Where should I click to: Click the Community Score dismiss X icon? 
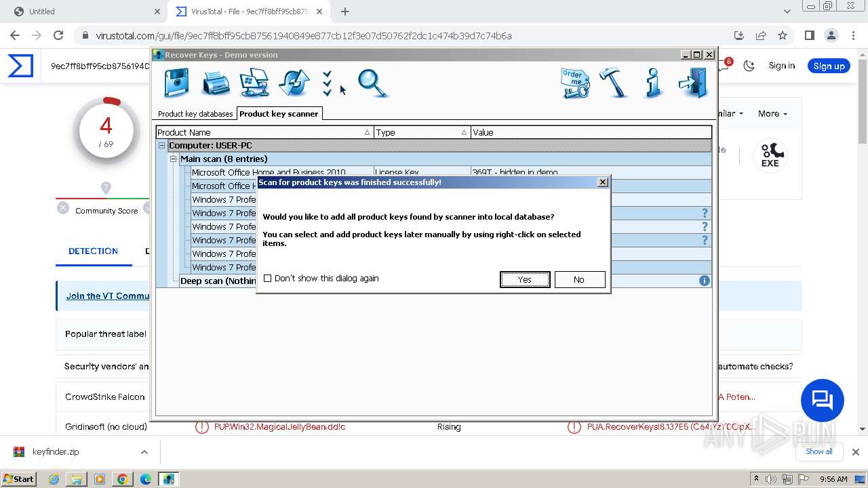tap(63, 208)
